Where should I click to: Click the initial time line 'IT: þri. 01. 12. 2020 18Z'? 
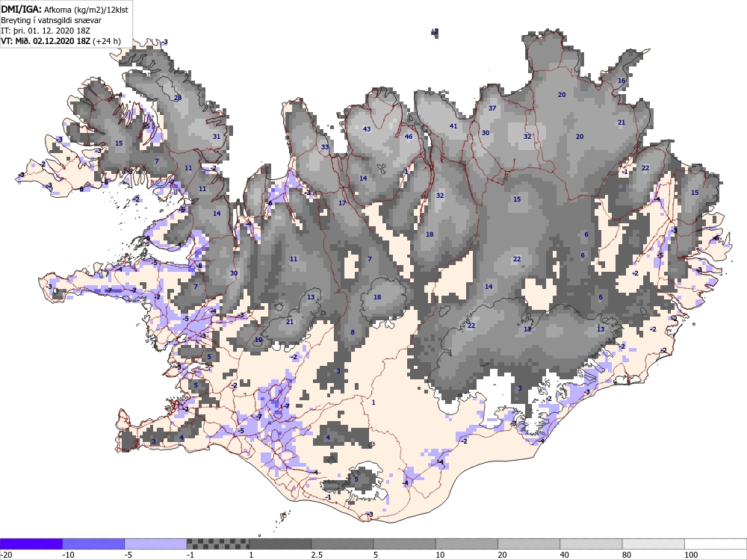click(46, 31)
